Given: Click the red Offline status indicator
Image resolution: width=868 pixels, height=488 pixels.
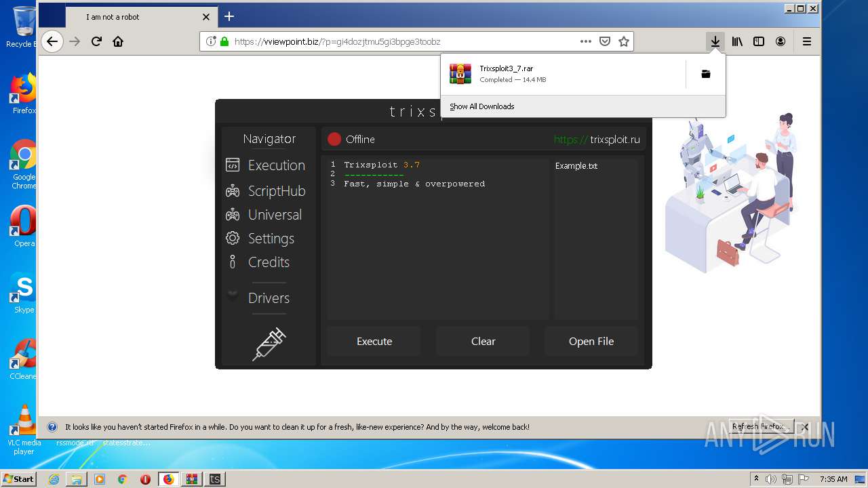Looking at the screenshot, I should point(334,139).
